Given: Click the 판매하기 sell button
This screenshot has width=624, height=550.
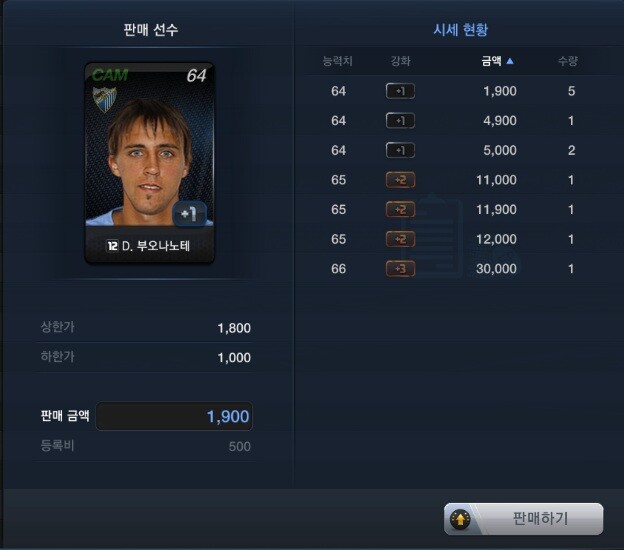Looking at the screenshot, I should pos(523,519).
